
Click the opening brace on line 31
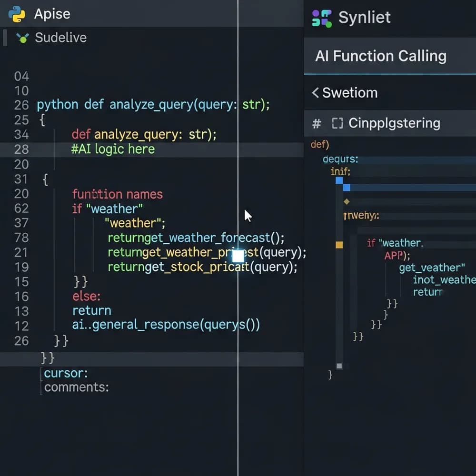[45, 180]
